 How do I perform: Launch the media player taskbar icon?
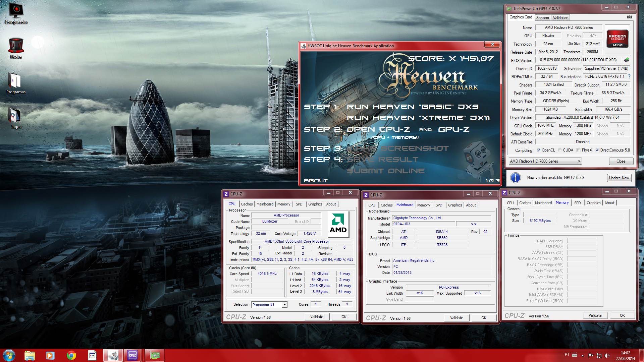tap(50, 355)
